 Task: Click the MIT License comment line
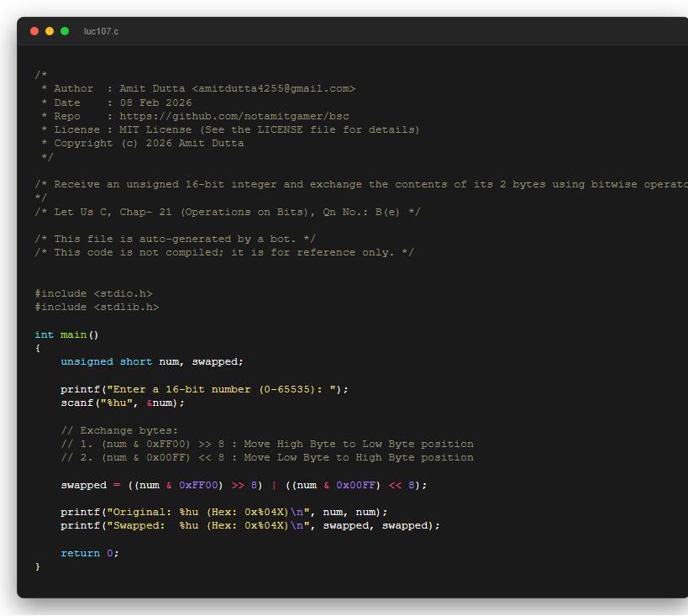230,130
